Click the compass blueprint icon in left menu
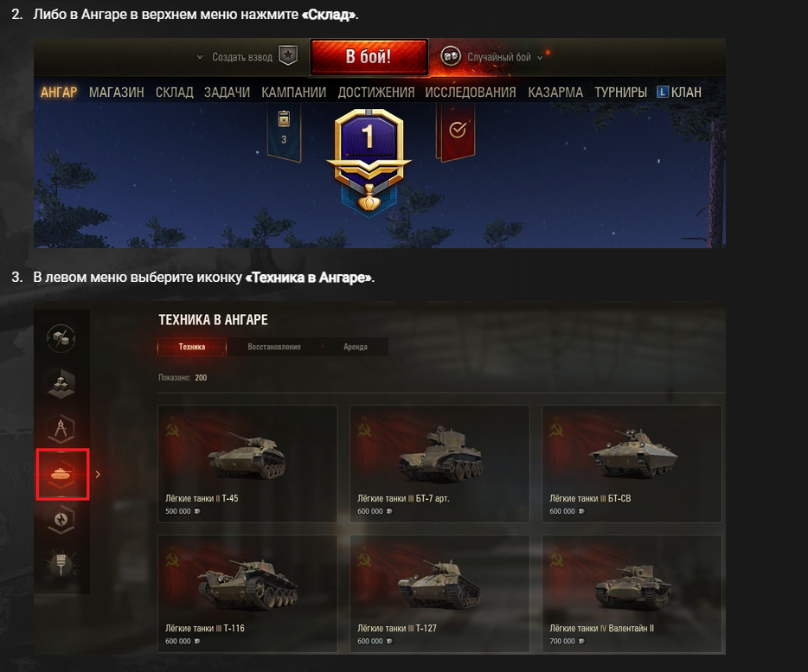This screenshot has height=672, width=808. click(x=61, y=429)
